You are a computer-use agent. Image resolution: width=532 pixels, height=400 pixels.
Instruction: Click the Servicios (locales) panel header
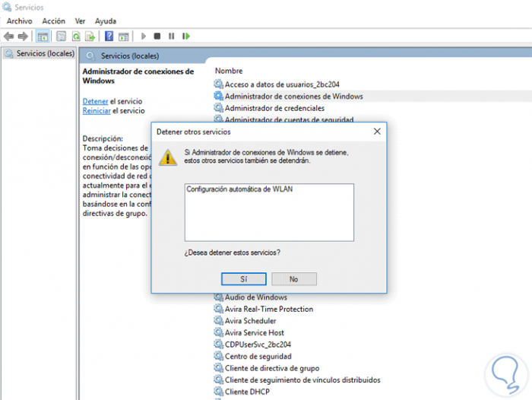130,56
